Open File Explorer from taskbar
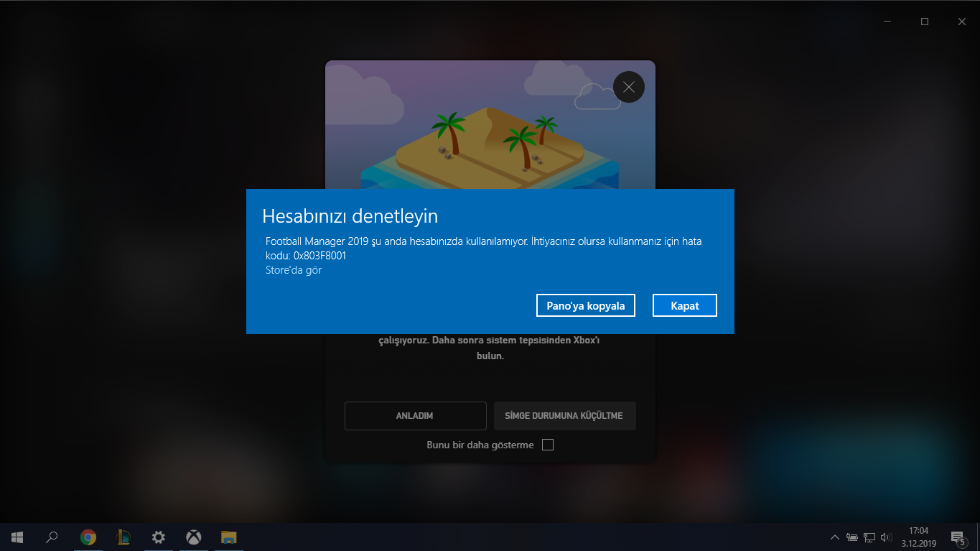980x551 pixels. (x=229, y=537)
